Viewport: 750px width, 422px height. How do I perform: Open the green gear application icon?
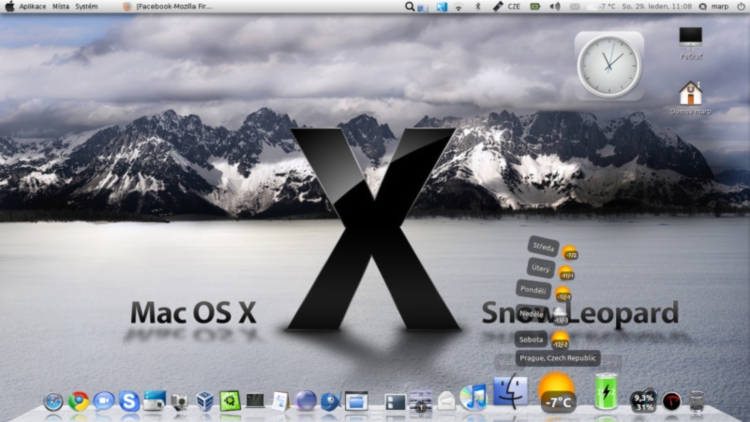coord(230,401)
